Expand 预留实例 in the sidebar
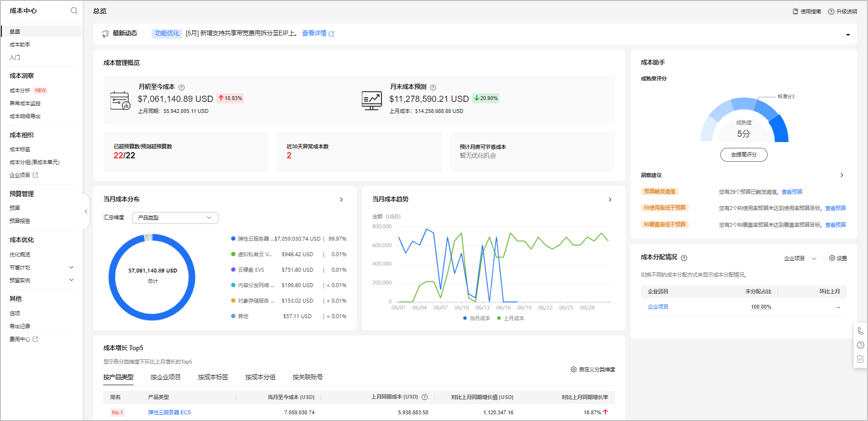868x421 pixels. [72, 280]
